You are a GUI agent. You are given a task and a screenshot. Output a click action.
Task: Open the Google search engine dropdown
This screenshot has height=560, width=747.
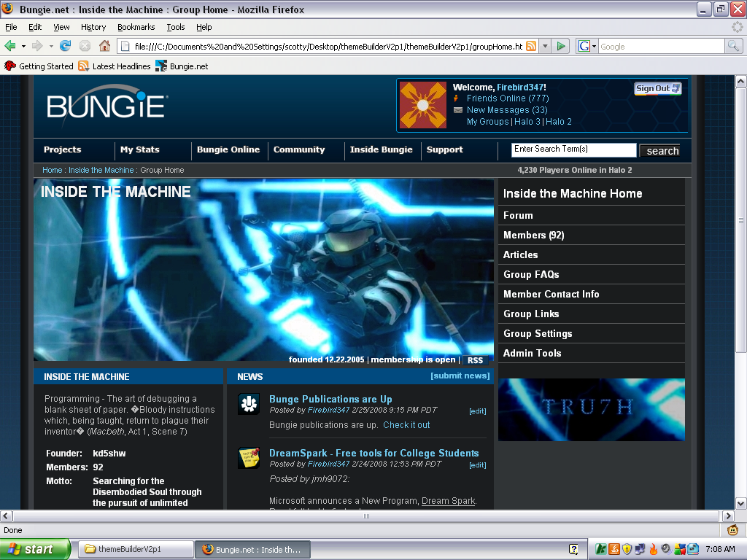(x=587, y=46)
